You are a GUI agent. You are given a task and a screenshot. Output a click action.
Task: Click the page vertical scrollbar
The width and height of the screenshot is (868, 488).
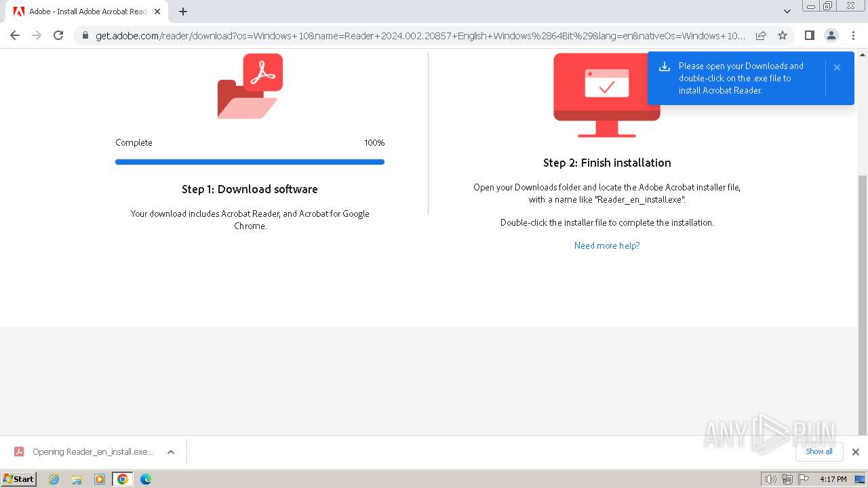click(863, 305)
